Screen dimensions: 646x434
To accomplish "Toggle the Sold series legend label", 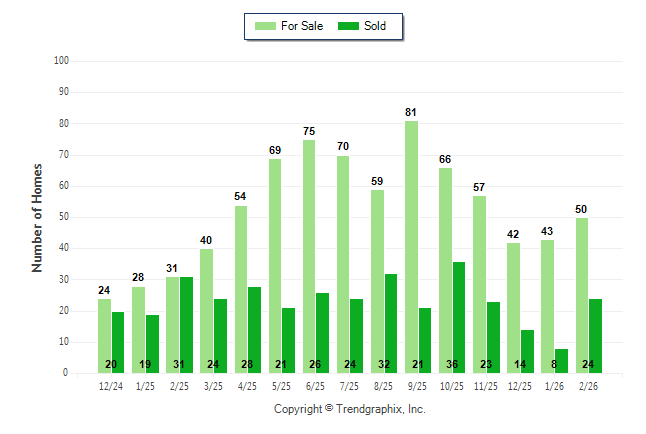I will [375, 26].
